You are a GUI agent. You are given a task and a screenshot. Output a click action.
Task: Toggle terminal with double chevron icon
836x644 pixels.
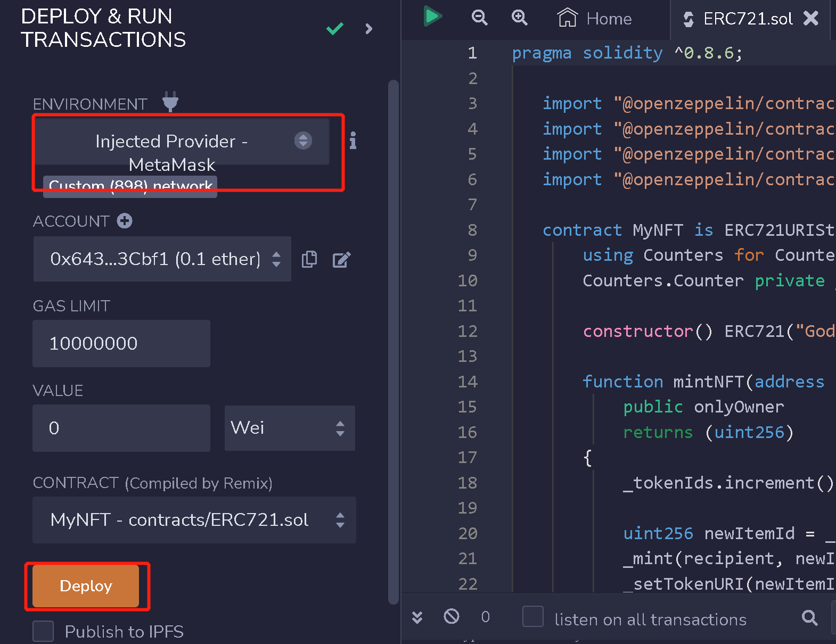coord(417,617)
